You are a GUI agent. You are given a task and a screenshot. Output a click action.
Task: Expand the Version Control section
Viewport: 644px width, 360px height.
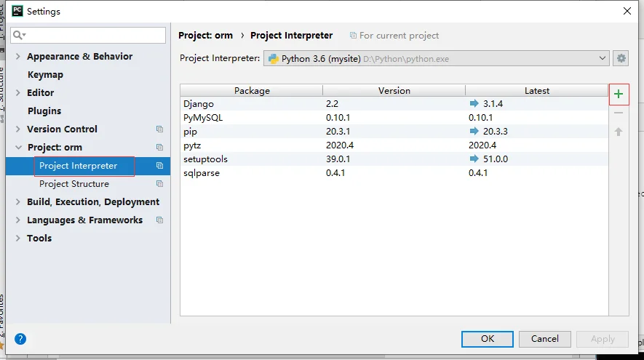point(17,129)
